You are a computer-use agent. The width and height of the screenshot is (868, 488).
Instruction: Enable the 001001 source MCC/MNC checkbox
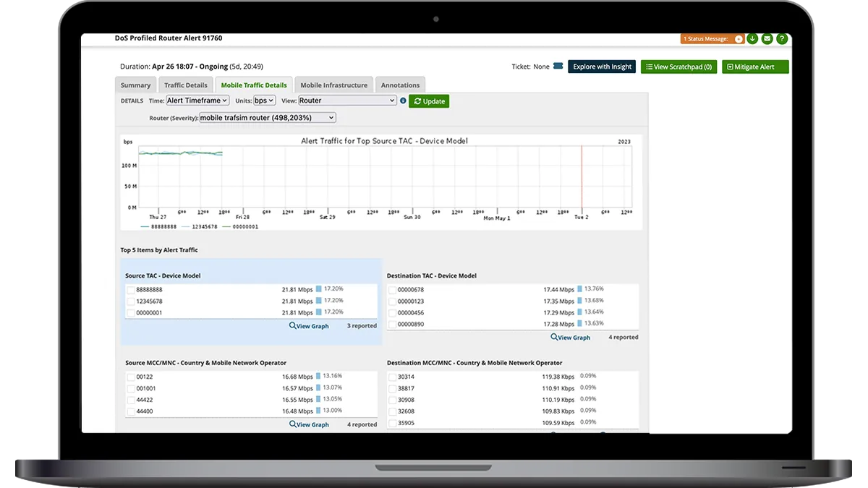(131, 388)
